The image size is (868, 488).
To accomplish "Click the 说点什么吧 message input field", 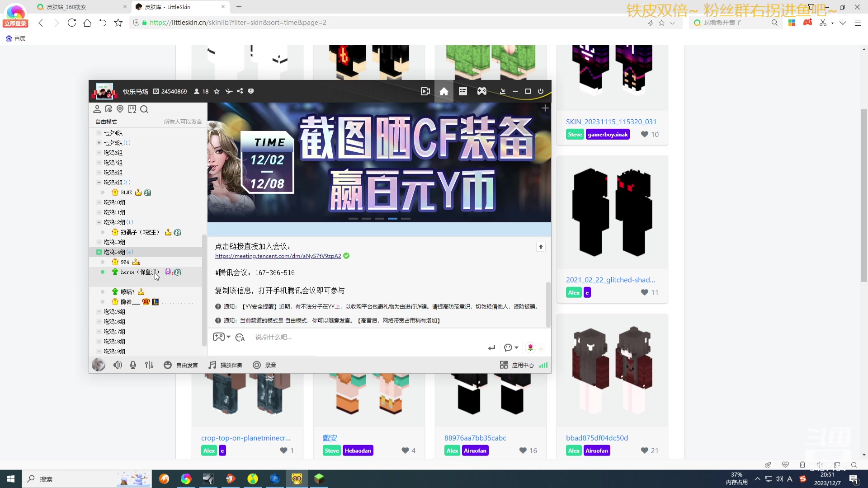I will click(x=316, y=337).
